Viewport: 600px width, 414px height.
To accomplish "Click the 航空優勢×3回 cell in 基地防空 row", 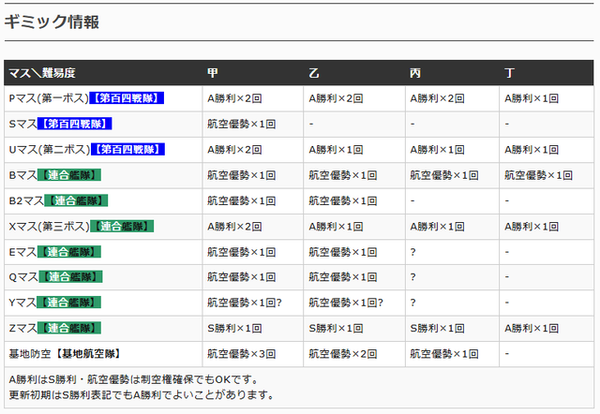I will [241, 353].
